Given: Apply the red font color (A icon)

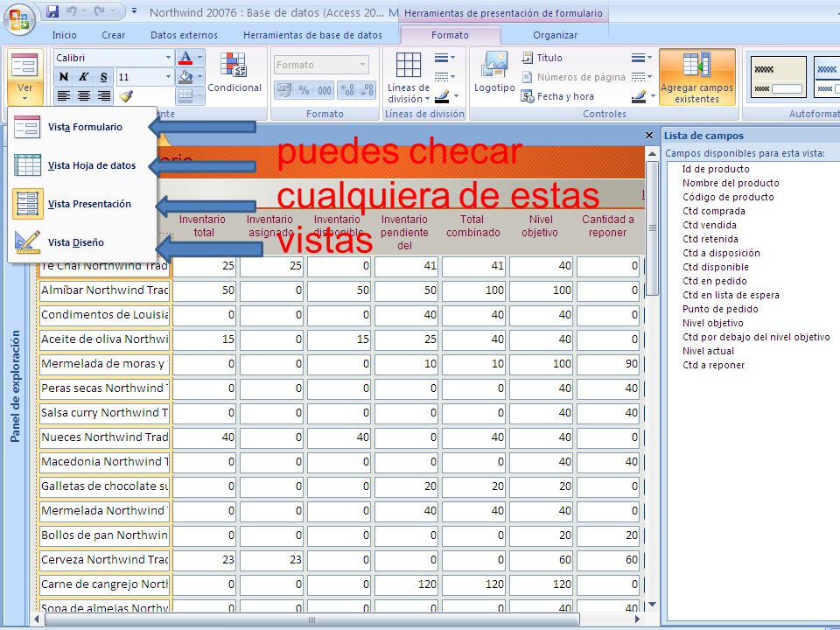Looking at the screenshot, I should click(x=185, y=58).
